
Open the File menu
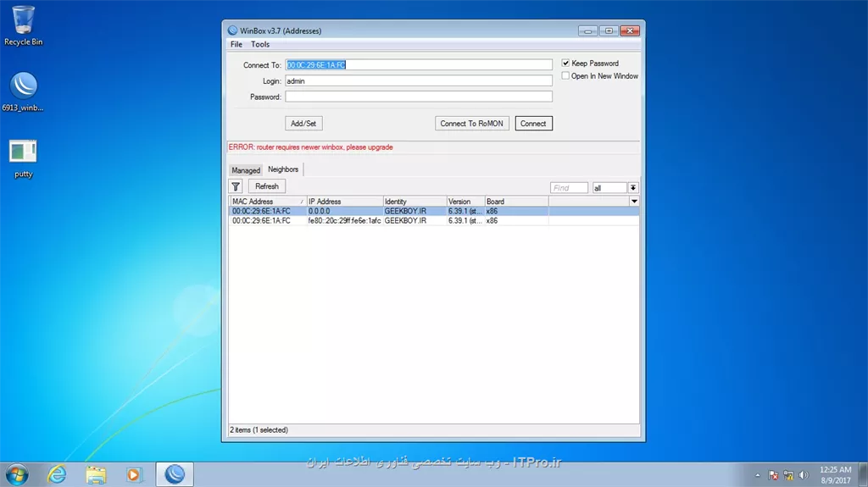pyautogui.click(x=236, y=44)
